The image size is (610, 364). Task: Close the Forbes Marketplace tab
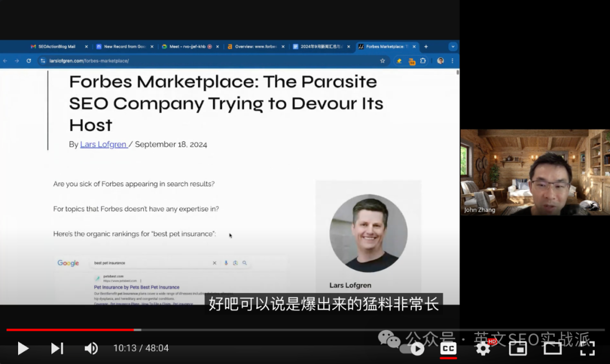click(414, 47)
